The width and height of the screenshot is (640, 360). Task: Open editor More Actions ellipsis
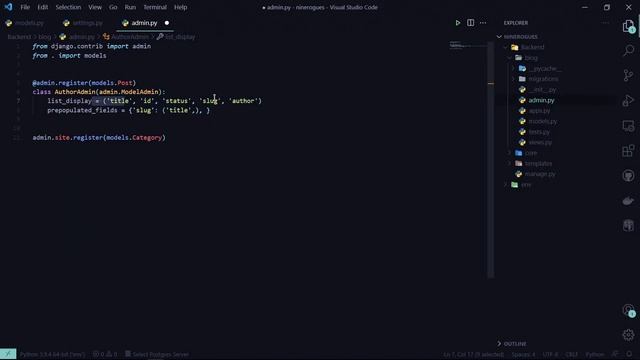pos(483,23)
